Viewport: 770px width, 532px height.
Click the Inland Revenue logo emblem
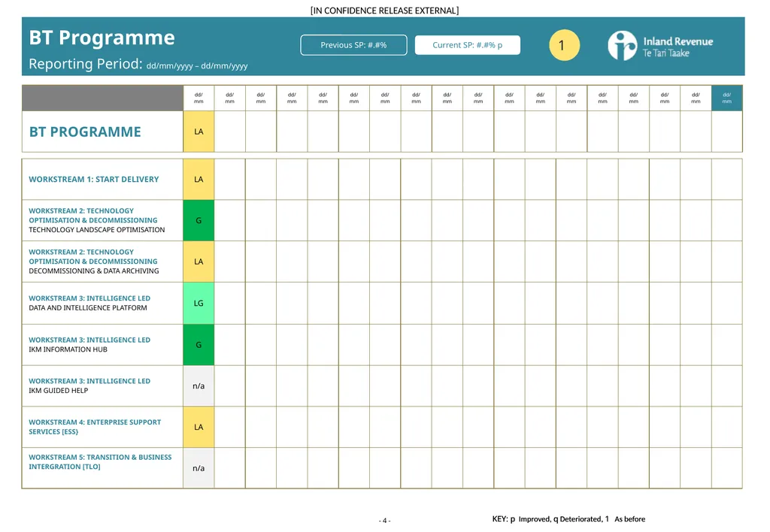[x=622, y=46]
